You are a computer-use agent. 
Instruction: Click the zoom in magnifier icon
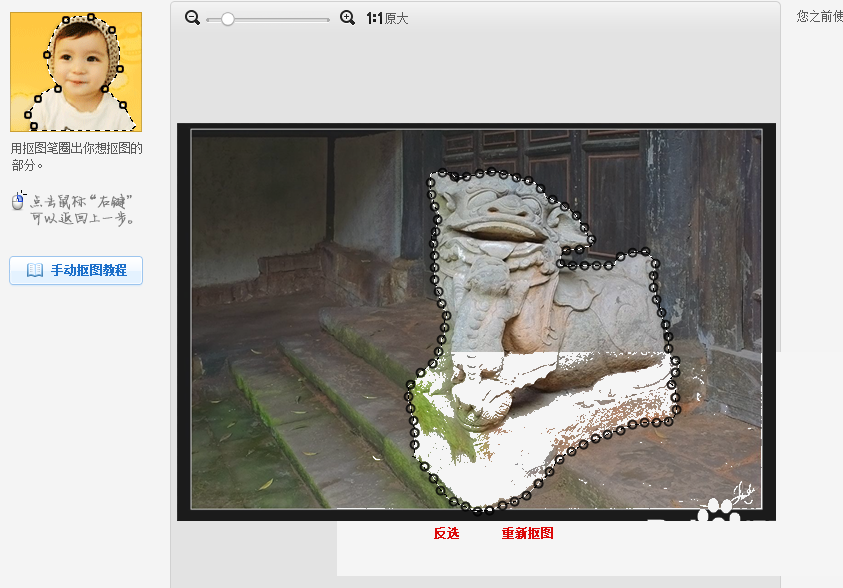[347, 18]
